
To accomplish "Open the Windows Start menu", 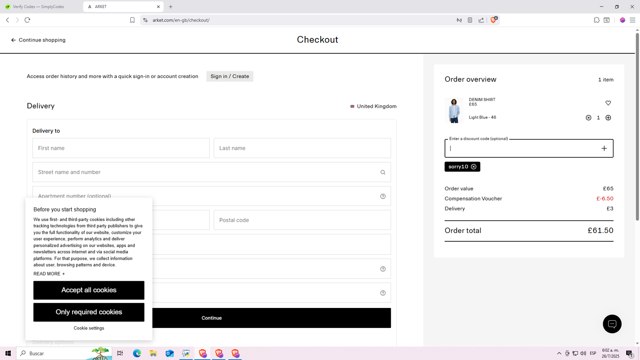I will pyautogui.click(x=8, y=353).
